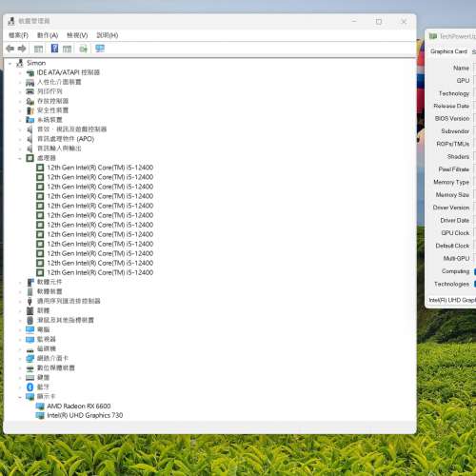Click the IDE ATA/ATAPI controller category icon

[x=30, y=73]
